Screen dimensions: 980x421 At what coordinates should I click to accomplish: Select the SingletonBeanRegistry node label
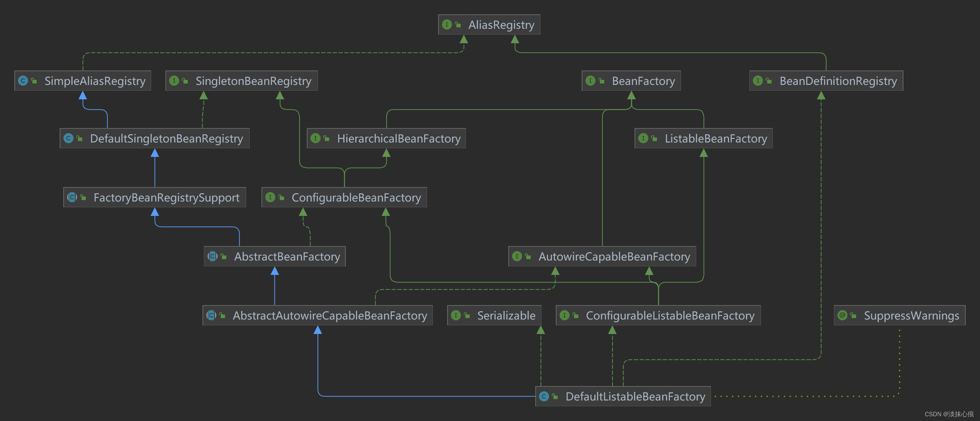(x=253, y=81)
